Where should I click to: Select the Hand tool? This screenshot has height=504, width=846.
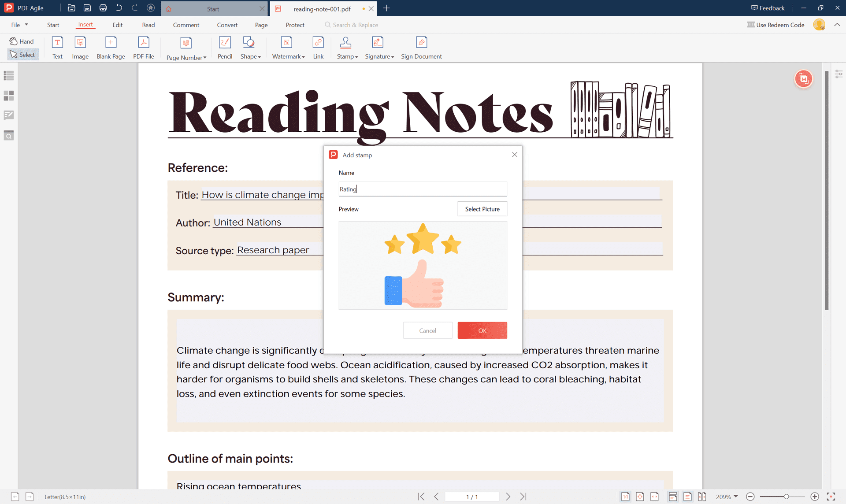pos(22,41)
